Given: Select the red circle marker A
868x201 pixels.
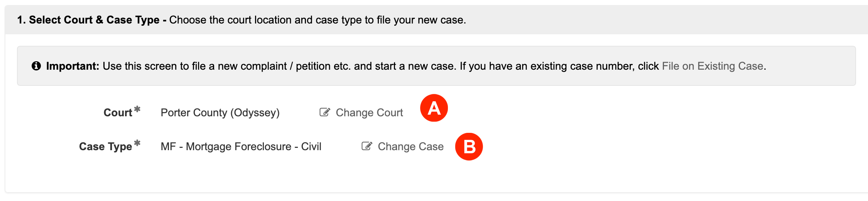Looking at the screenshot, I should pos(434,108).
